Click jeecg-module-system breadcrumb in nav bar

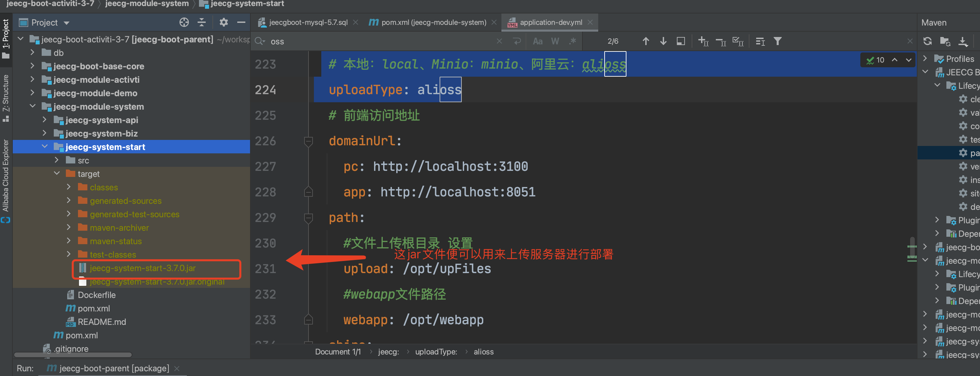[147, 4]
